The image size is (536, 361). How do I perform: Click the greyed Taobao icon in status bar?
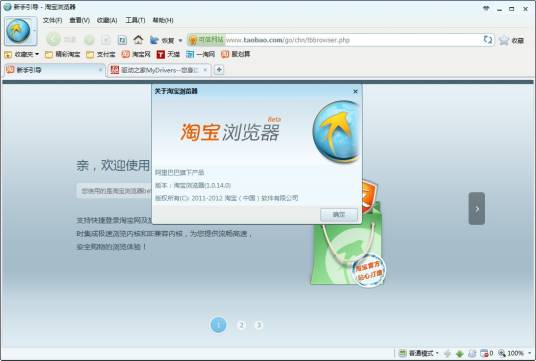pyautogui.click(x=472, y=353)
